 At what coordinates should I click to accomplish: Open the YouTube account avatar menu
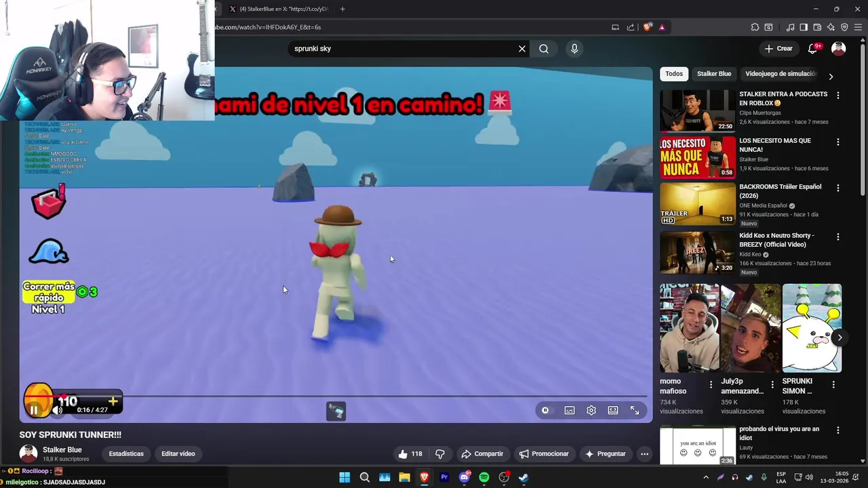pos(839,49)
